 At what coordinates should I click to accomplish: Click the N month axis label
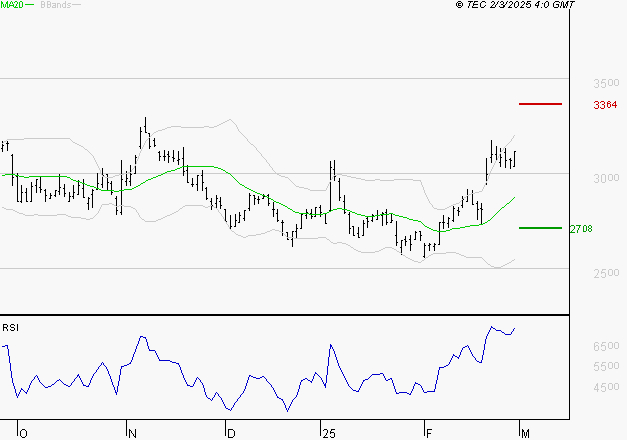(132, 434)
